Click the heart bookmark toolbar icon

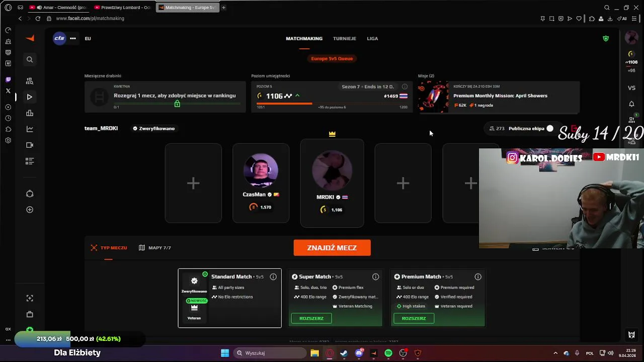tap(579, 19)
